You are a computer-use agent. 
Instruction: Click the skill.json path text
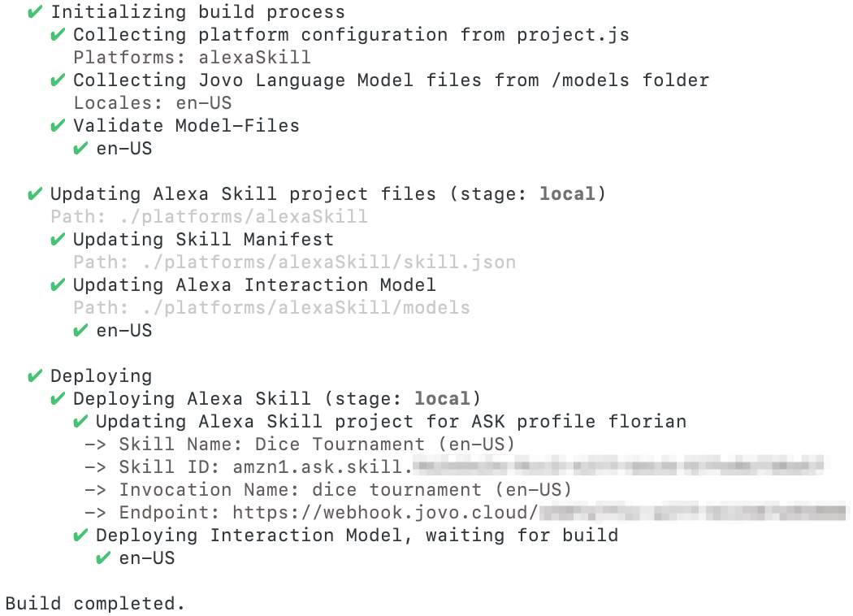click(x=295, y=262)
